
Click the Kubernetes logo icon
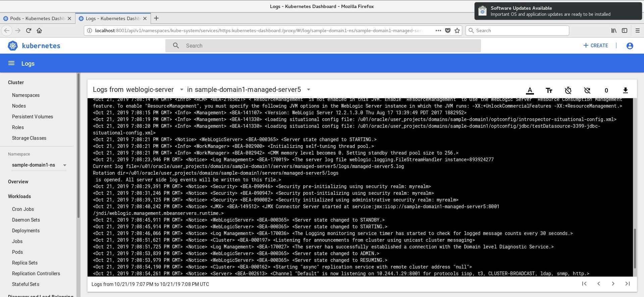point(13,46)
